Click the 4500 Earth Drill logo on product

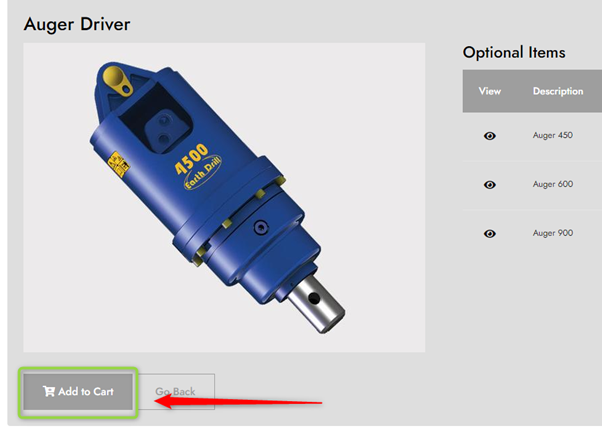coord(198,166)
